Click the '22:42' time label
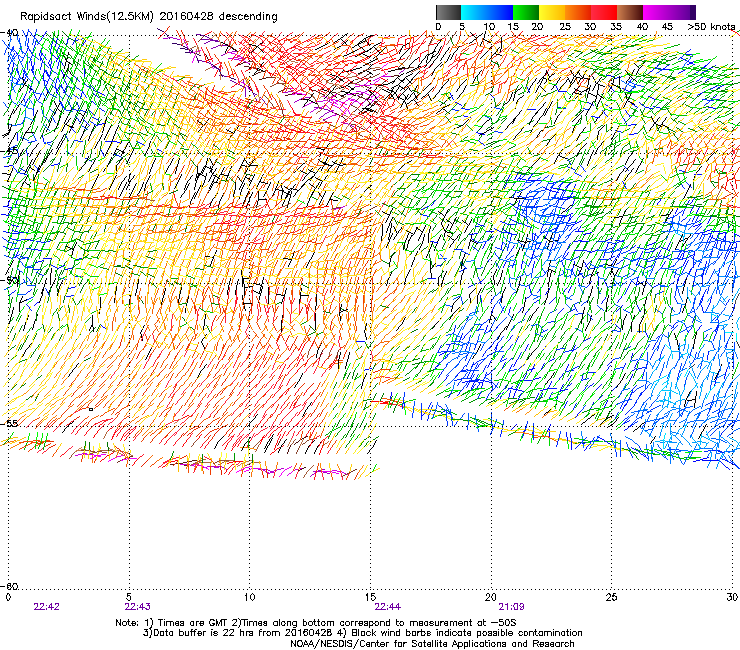This screenshot has width=740, height=650. click(46, 607)
